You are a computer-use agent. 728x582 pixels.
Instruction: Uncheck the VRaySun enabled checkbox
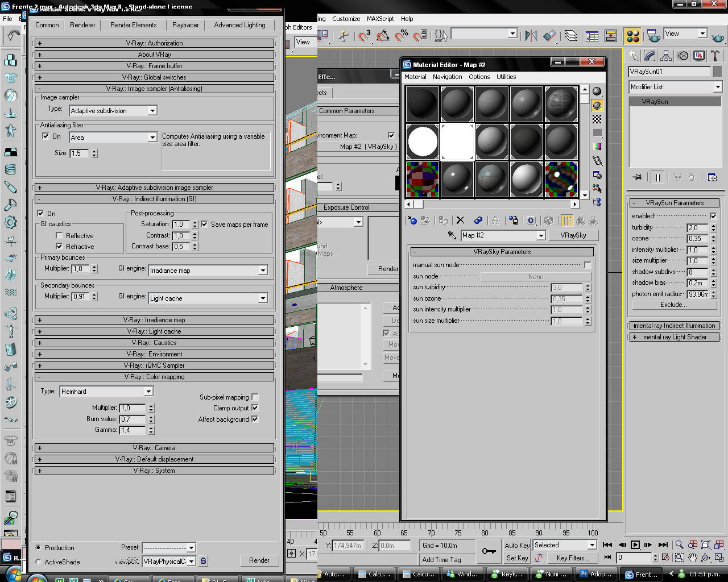[713, 216]
